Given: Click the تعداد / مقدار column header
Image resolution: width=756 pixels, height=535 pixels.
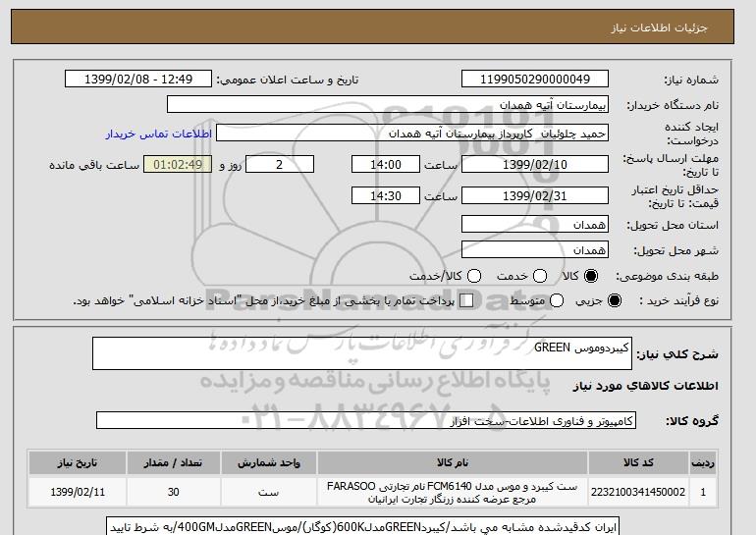Looking at the screenshot, I should [x=173, y=462].
